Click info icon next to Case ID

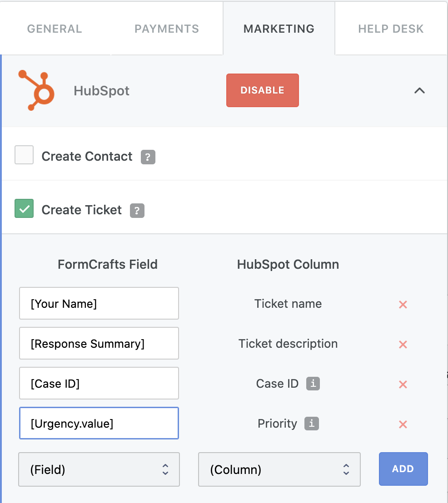tap(313, 383)
